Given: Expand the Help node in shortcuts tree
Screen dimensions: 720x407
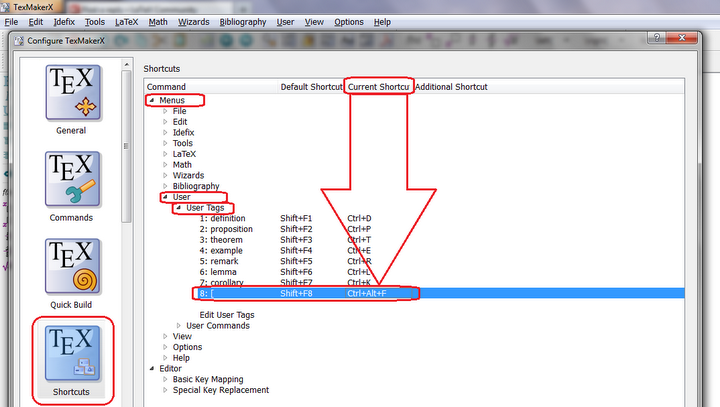Looking at the screenshot, I should 165,357.
